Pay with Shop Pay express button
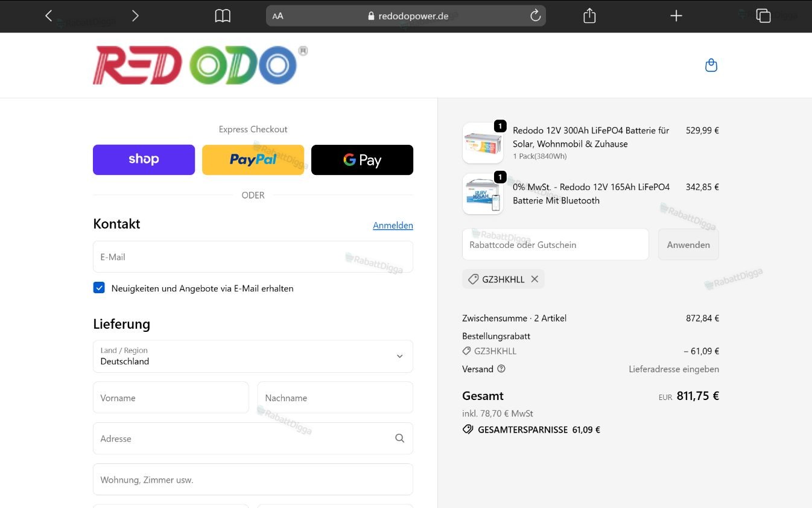This screenshot has width=812, height=508. (144, 160)
